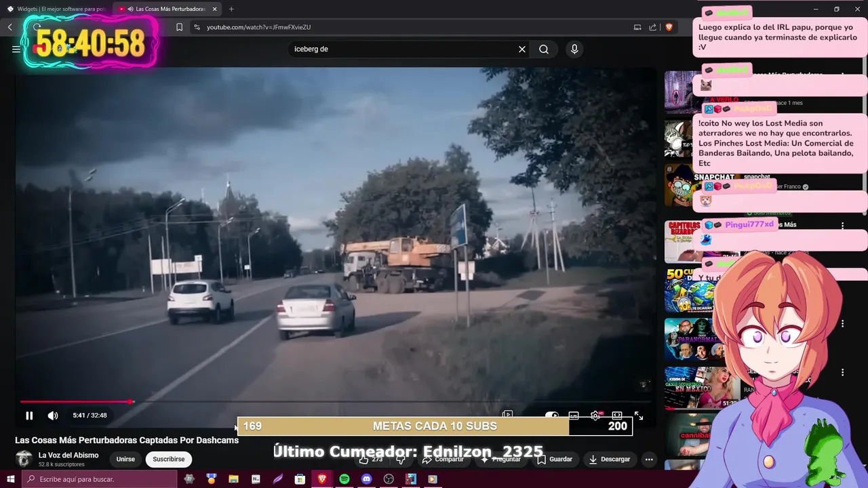Toggle subtitles in the video player
The height and width of the screenshot is (488, 868).
click(x=574, y=415)
